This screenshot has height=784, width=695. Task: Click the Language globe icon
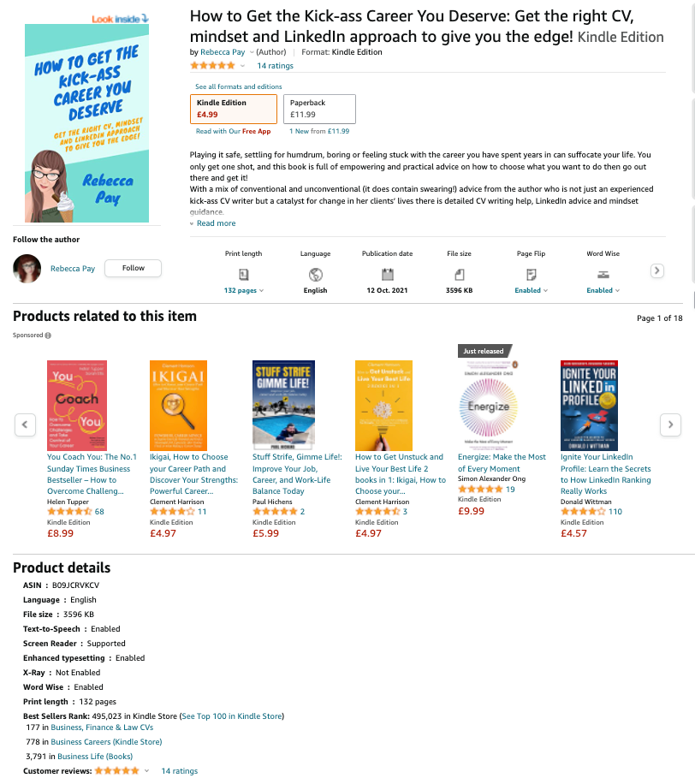pos(316,275)
